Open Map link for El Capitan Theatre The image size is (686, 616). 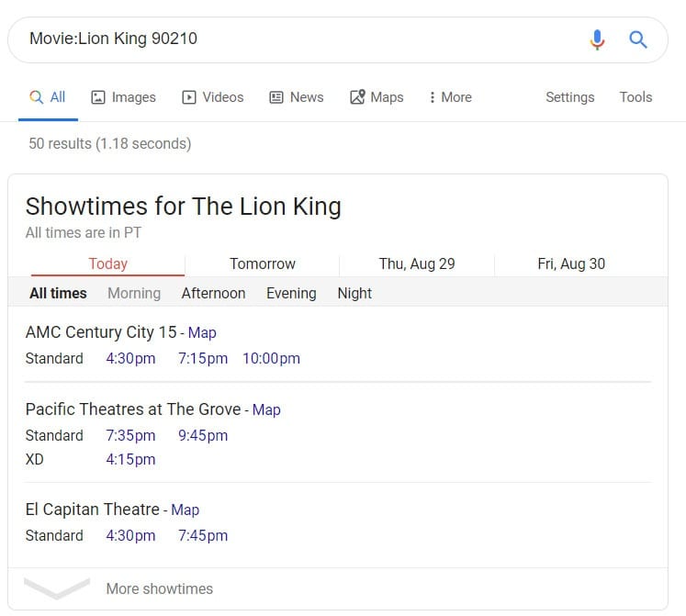click(186, 510)
